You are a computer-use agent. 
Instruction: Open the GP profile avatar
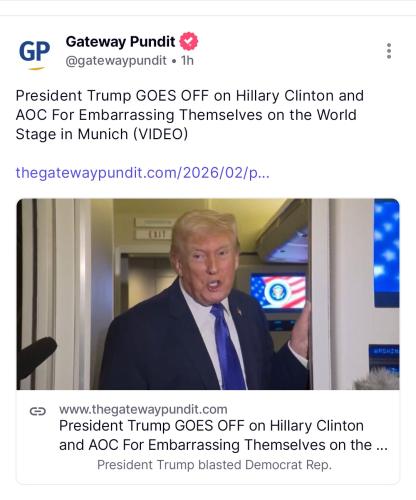[x=34, y=53]
